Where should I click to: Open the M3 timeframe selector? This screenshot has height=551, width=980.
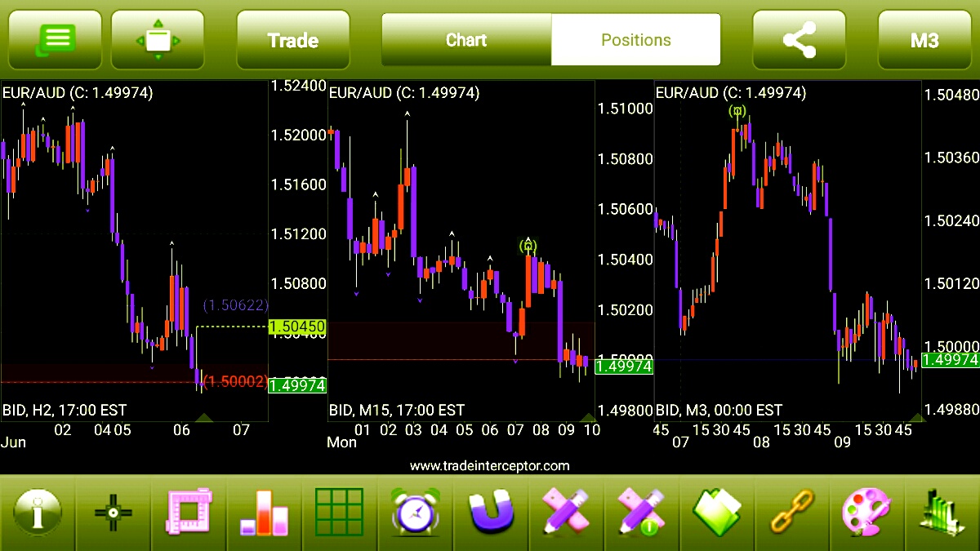pos(924,39)
